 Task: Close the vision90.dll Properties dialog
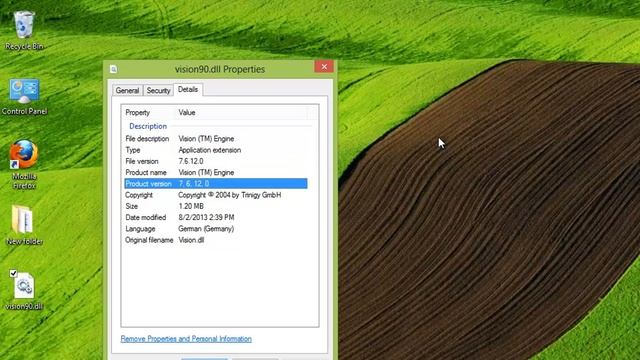point(324,67)
